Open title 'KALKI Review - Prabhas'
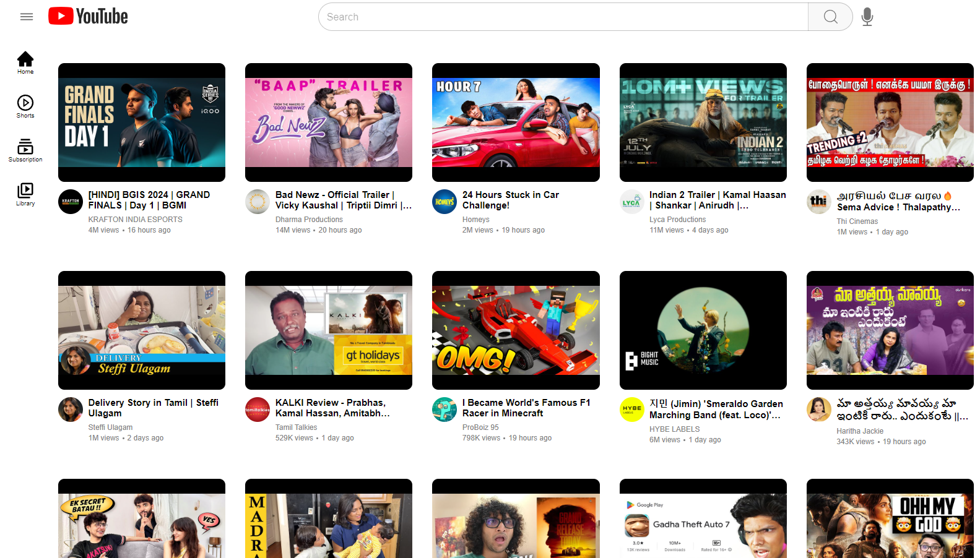This screenshot has width=980, height=558. tap(332, 408)
